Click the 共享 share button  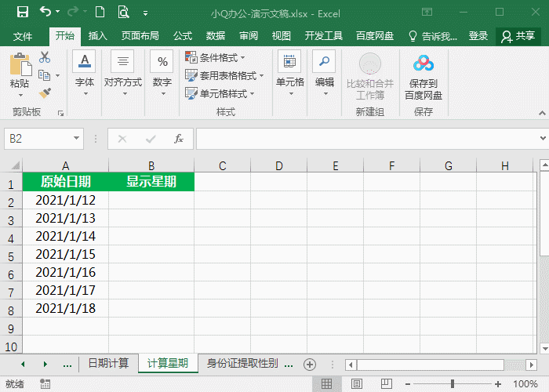coord(518,36)
